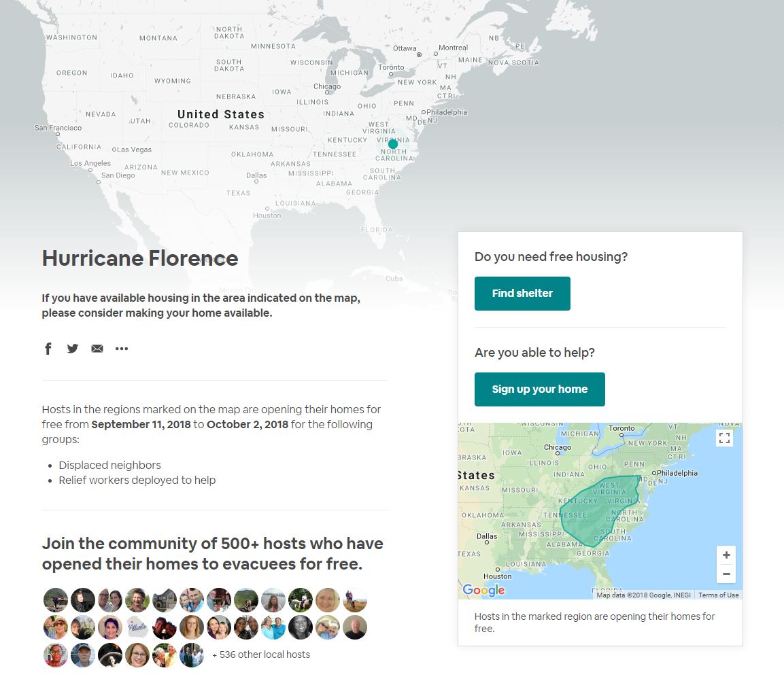Toggle fullscreen view on small map

coord(724,438)
